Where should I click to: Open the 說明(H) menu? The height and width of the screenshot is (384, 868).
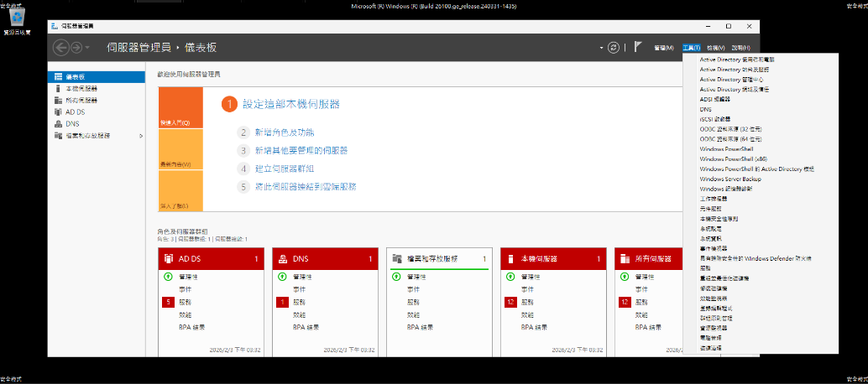740,48
